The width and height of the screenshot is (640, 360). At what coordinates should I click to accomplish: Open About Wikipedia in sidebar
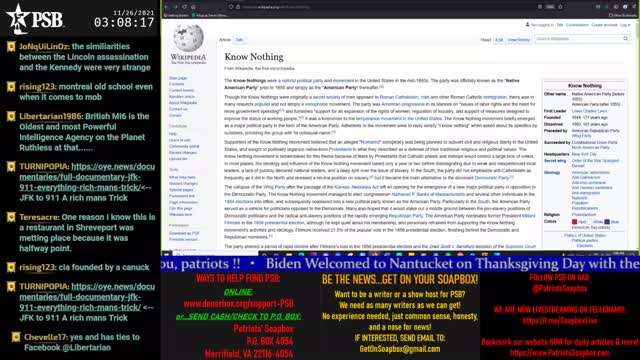click(183, 103)
